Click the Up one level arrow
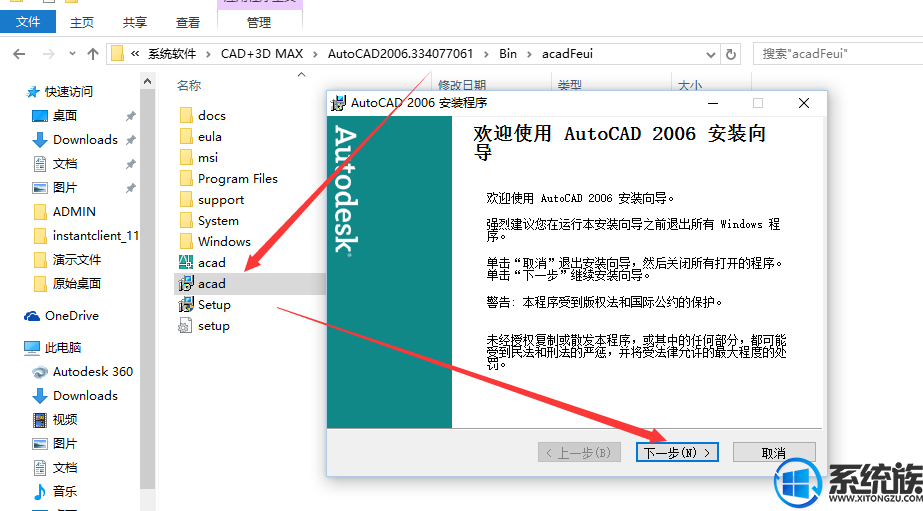923x511 pixels. pos(92,54)
